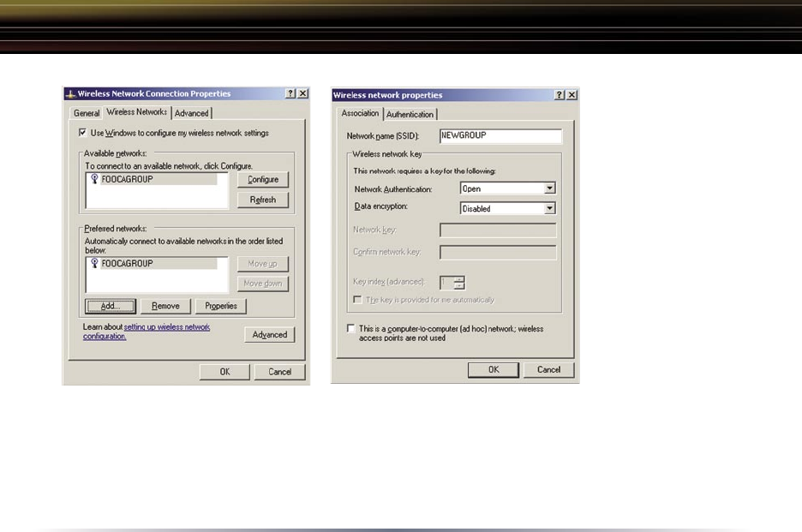Screen dimensions: 802x532
Task: Close the Wireless Network Connection Properties window
Action: [302, 93]
